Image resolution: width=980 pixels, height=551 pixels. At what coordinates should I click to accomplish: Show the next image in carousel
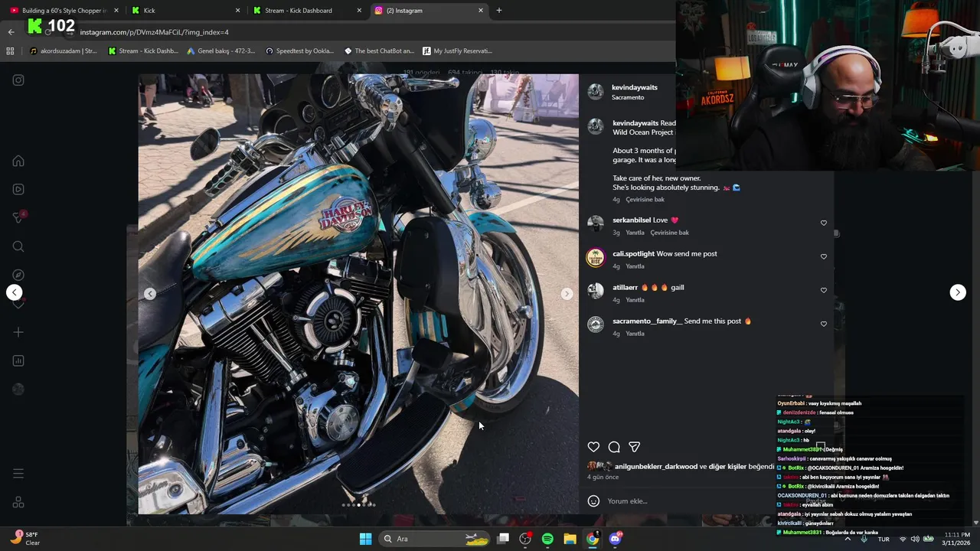click(x=567, y=294)
